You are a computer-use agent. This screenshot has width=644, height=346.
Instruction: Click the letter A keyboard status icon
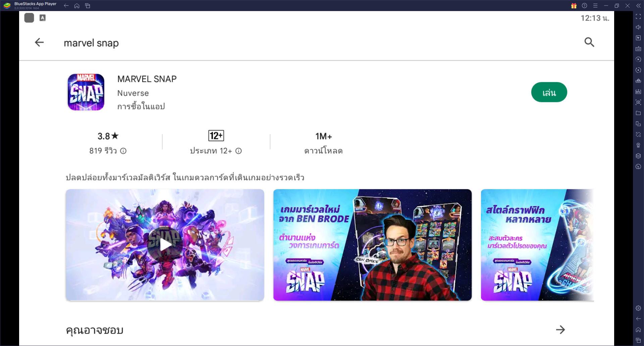(43, 18)
